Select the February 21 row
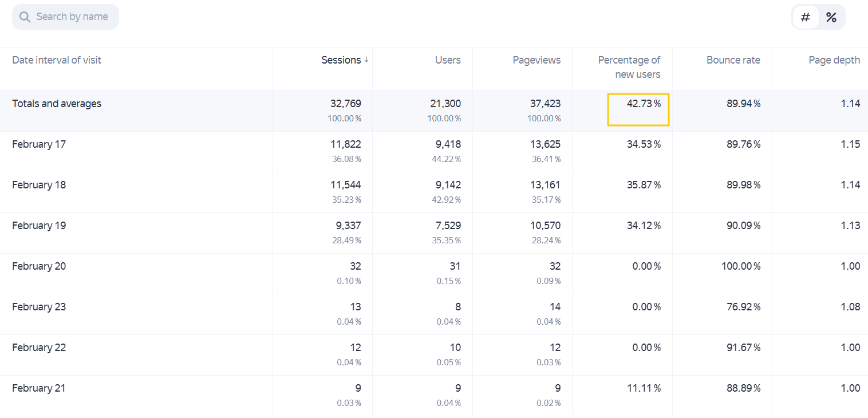 point(434,396)
